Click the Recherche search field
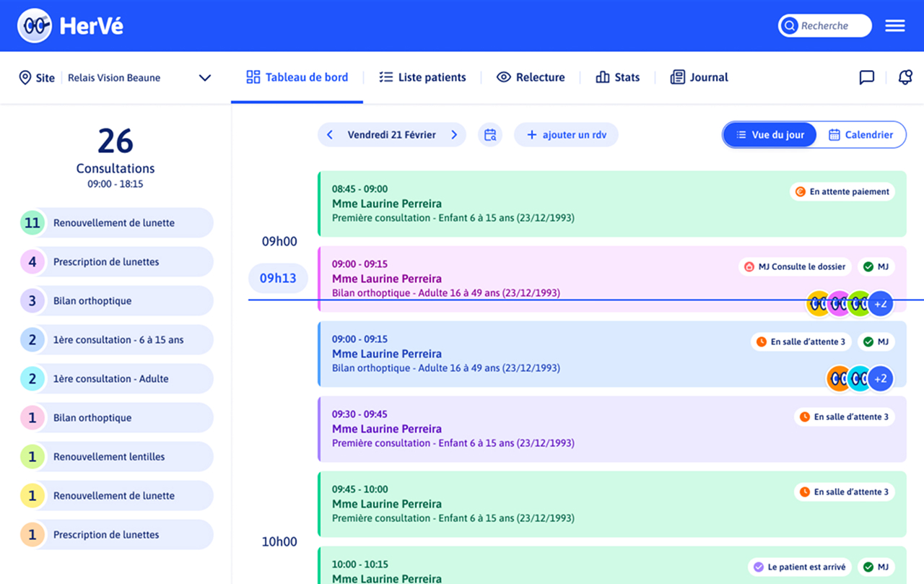The height and width of the screenshot is (584, 924). [x=825, y=26]
